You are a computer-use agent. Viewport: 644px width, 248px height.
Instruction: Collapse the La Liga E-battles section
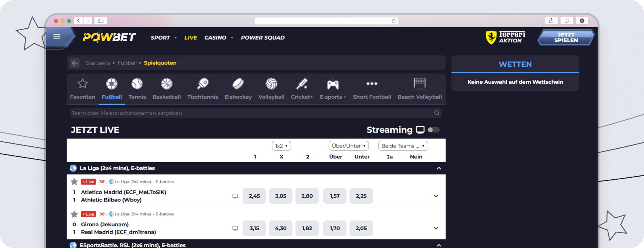[x=439, y=168]
